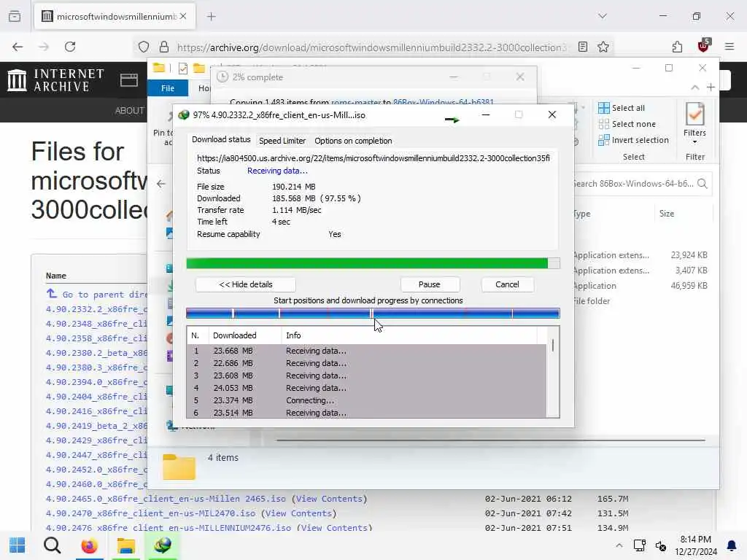The width and height of the screenshot is (747, 560).
Task: Click the Size column header in Explorer
Action: (x=667, y=214)
